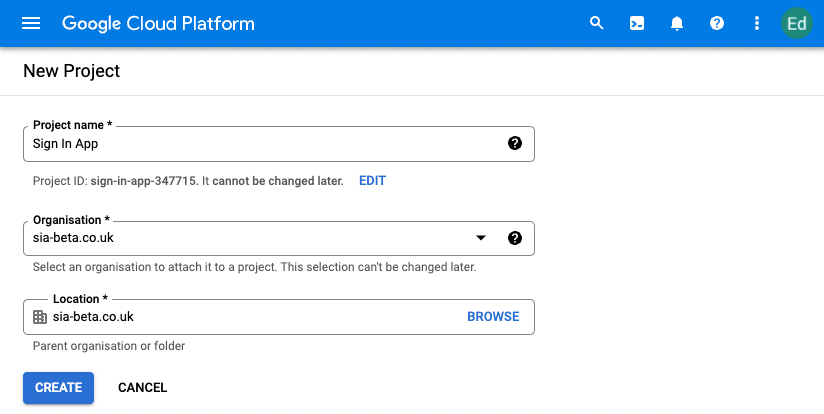Click into the Project name field
The width and height of the screenshot is (824, 414).
click(279, 143)
